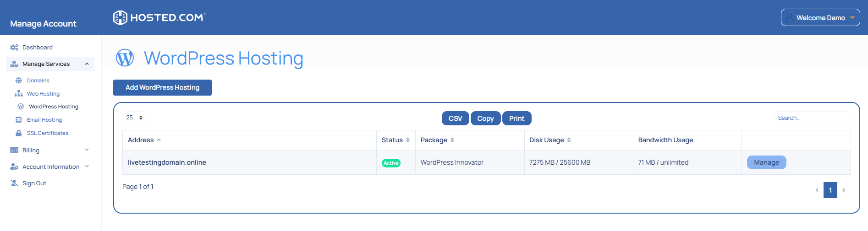Open Dashboard from sidebar
The image size is (868, 231).
38,48
